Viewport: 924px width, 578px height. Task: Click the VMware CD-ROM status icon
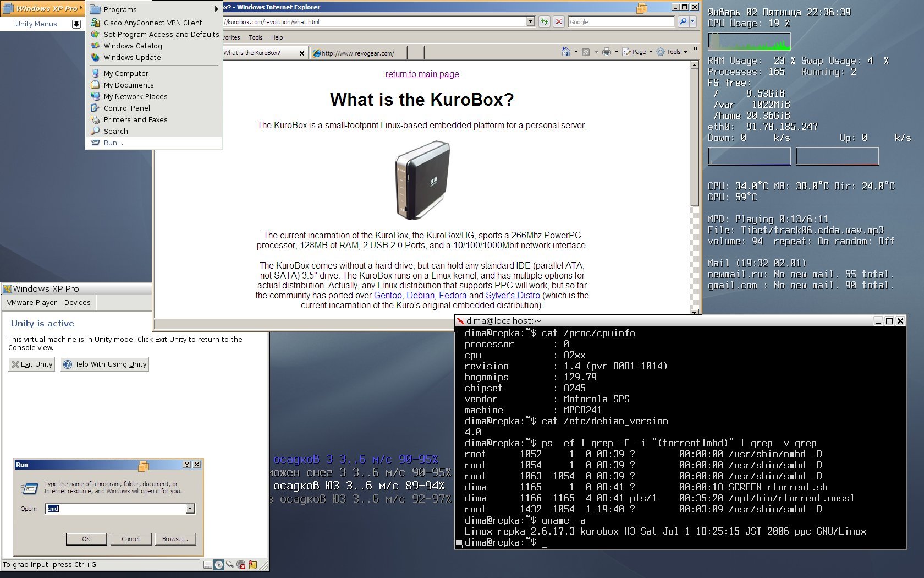click(219, 564)
